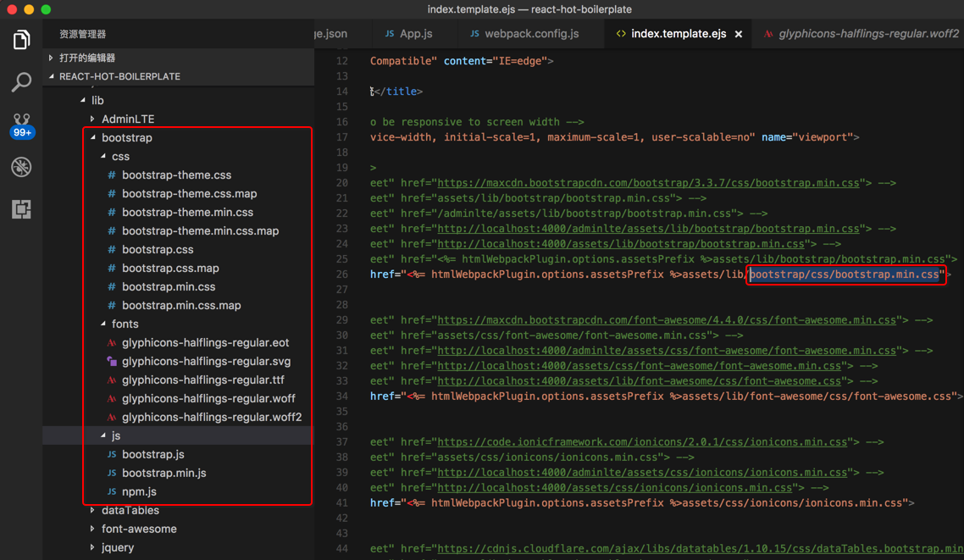The image size is (964, 560).
Task: Open the maxcdn bootstrap 3.3.7 CSS link
Action: [x=648, y=183]
